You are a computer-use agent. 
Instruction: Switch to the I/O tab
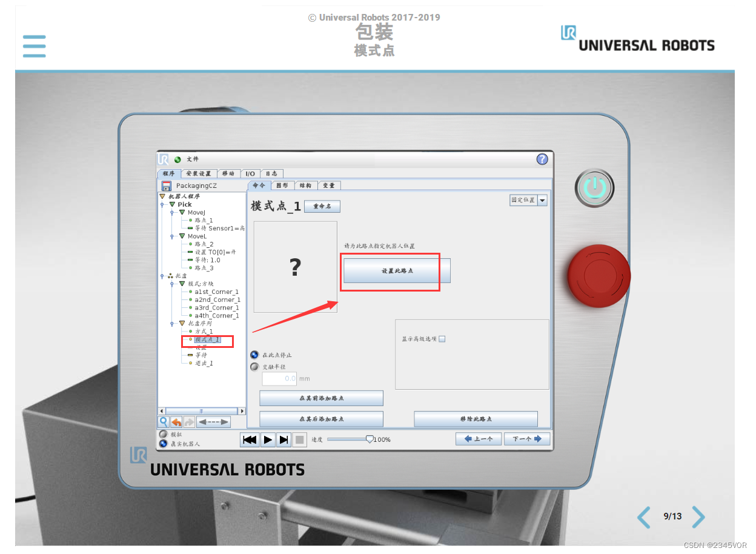click(x=250, y=173)
